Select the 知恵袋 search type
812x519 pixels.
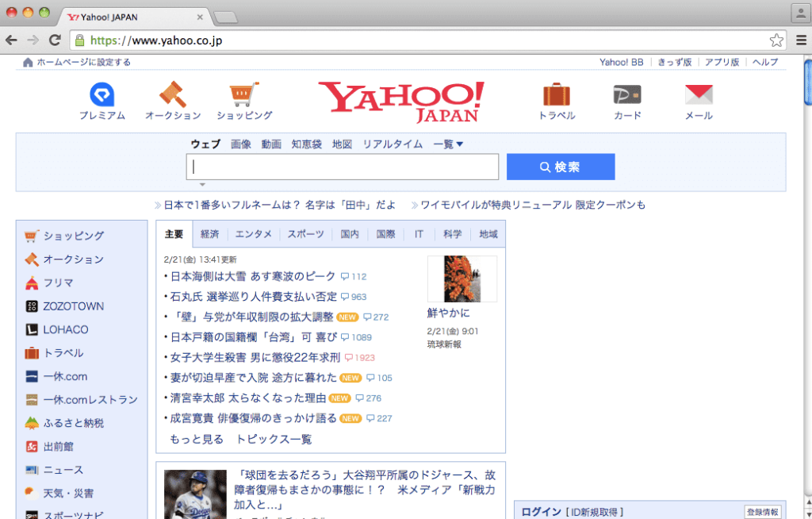coord(307,144)
